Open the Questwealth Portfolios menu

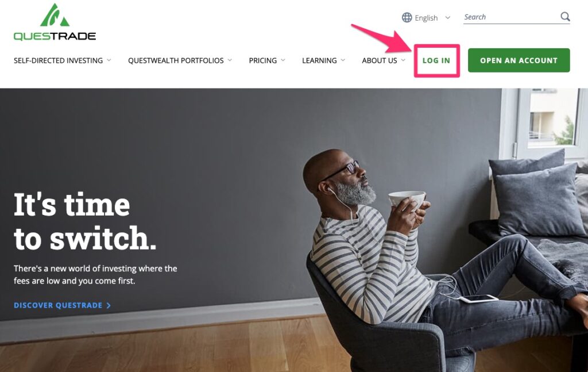point(176,60)
